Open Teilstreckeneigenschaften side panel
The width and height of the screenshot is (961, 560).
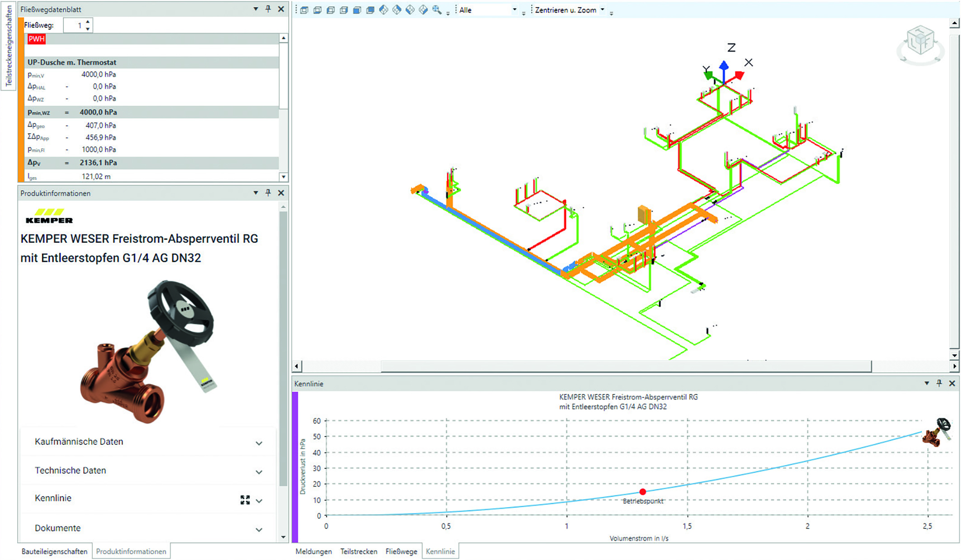tap(8, 45)
